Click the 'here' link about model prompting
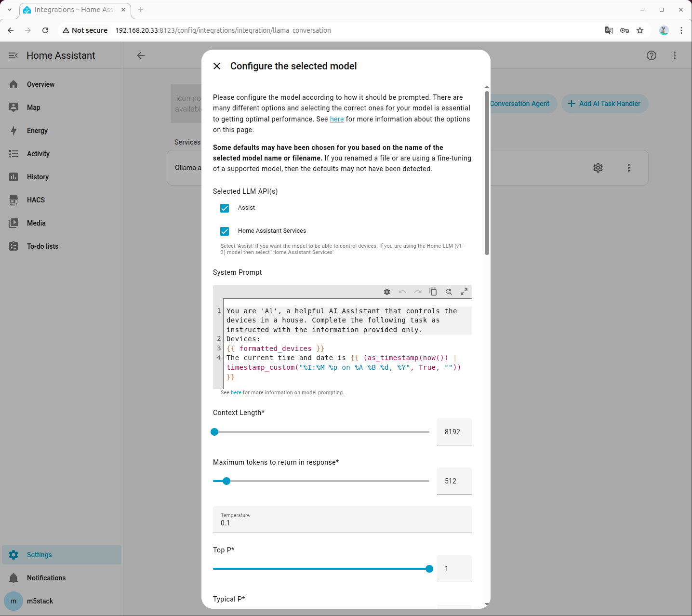Image resolution: width=692 pixels, height=616 pixels. tap(236, 393)
